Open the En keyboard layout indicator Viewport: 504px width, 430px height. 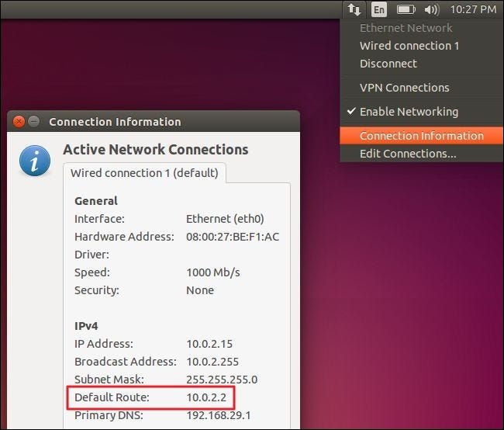378,9
